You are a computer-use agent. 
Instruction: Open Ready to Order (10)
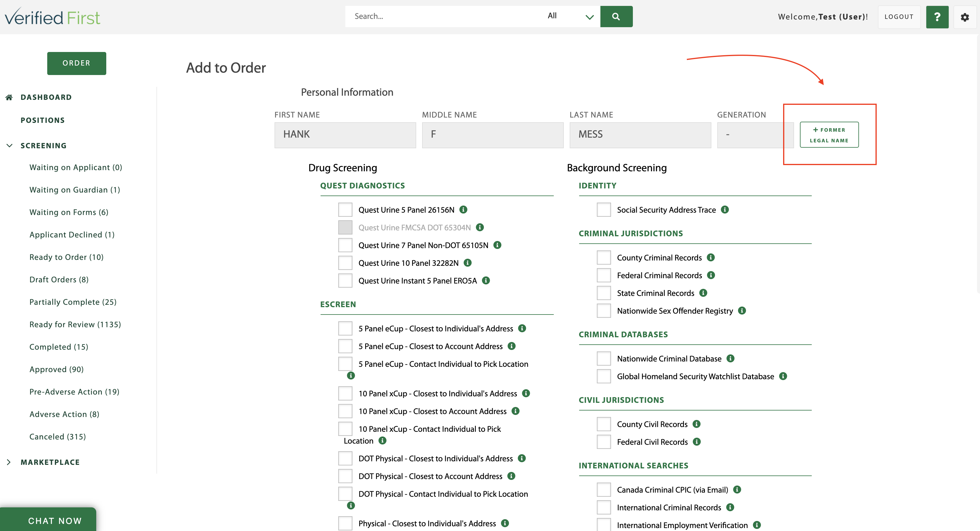67,257
